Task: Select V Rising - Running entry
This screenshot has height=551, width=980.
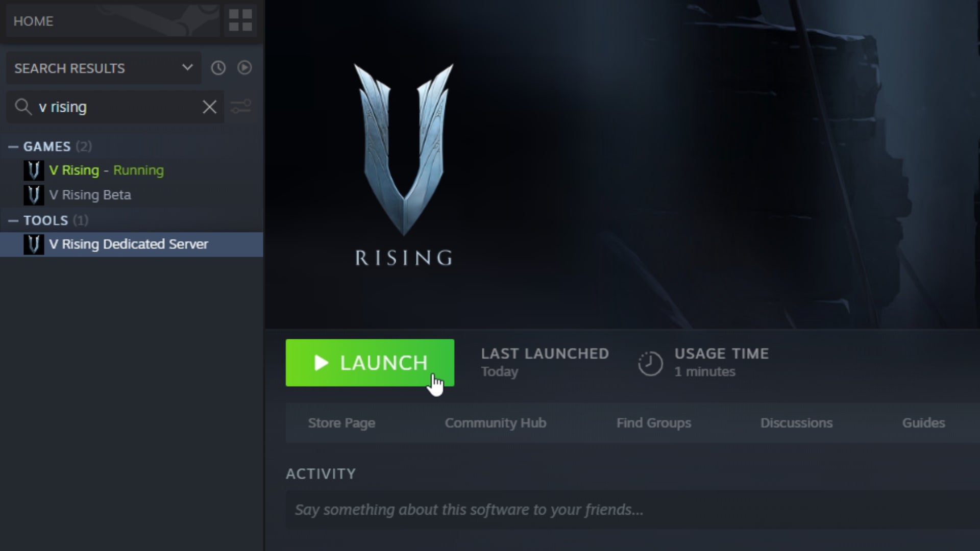Action: click(132, 170)
